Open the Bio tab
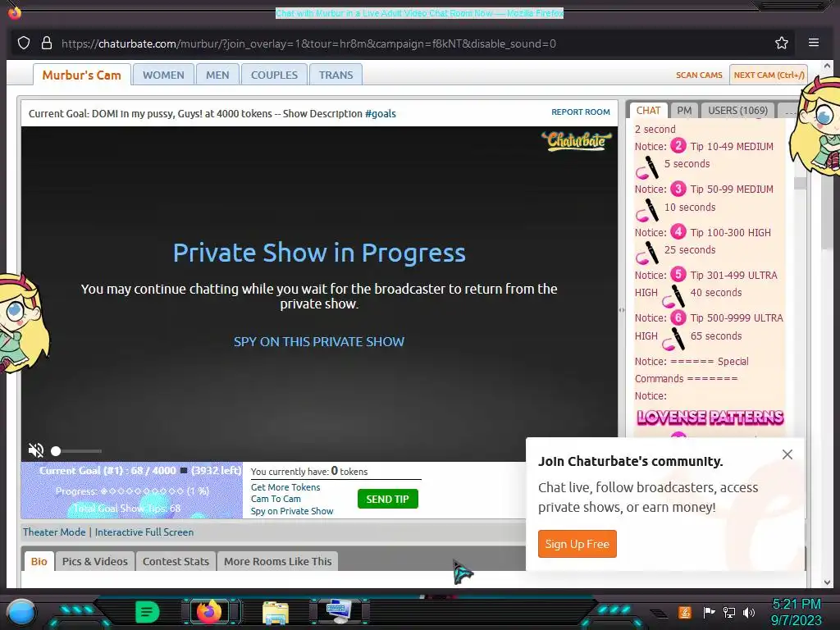 [x=39, y=561]
